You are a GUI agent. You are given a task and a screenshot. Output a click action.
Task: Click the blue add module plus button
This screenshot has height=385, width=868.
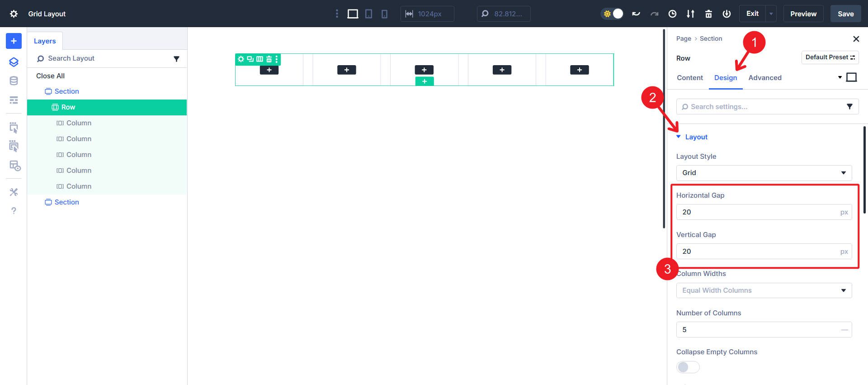[x=14, y=41]
